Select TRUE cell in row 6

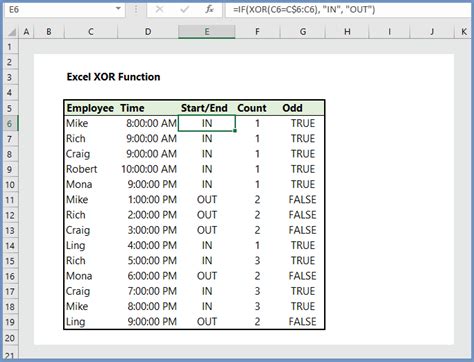tap(303, 123)
